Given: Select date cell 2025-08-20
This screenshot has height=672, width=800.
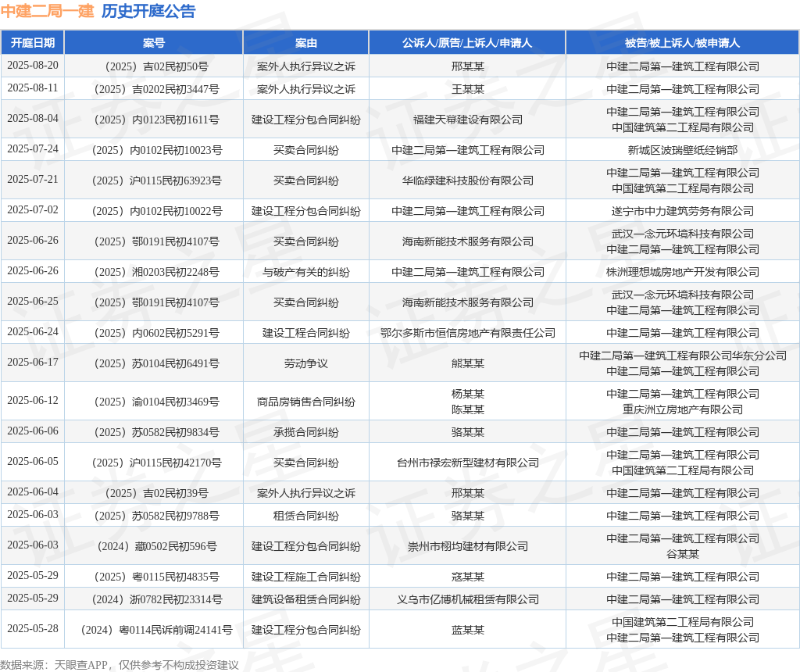Looking at the screenshot, I should coord(33,66).
